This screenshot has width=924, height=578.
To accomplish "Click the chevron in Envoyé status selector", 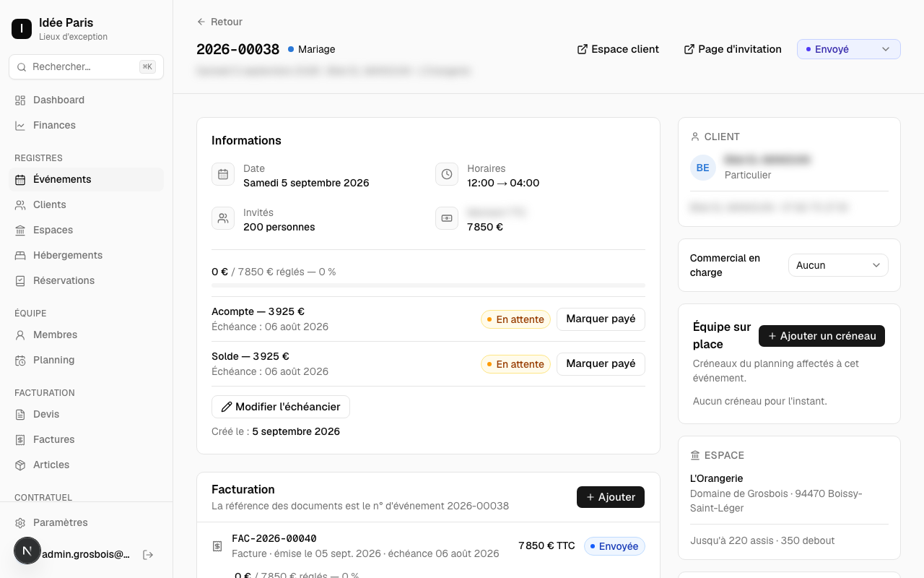I will [x=886, y=49].
